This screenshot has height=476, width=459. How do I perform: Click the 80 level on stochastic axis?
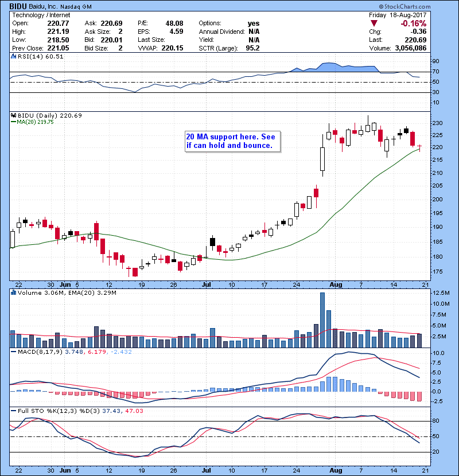(436, 421)
